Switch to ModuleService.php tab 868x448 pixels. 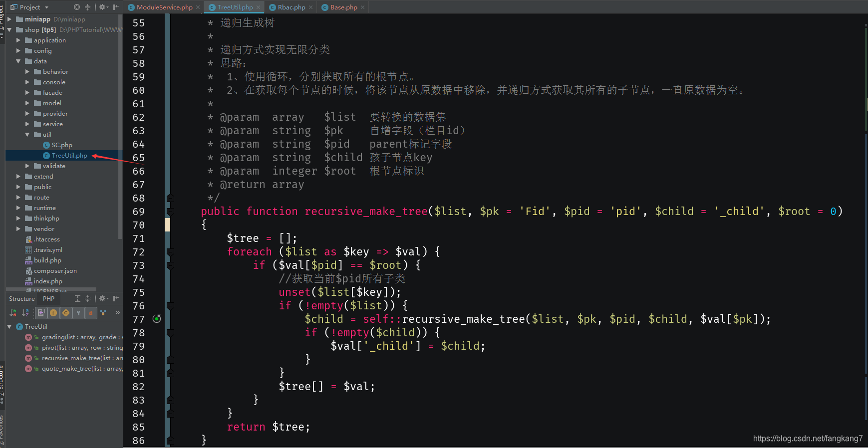164,7
